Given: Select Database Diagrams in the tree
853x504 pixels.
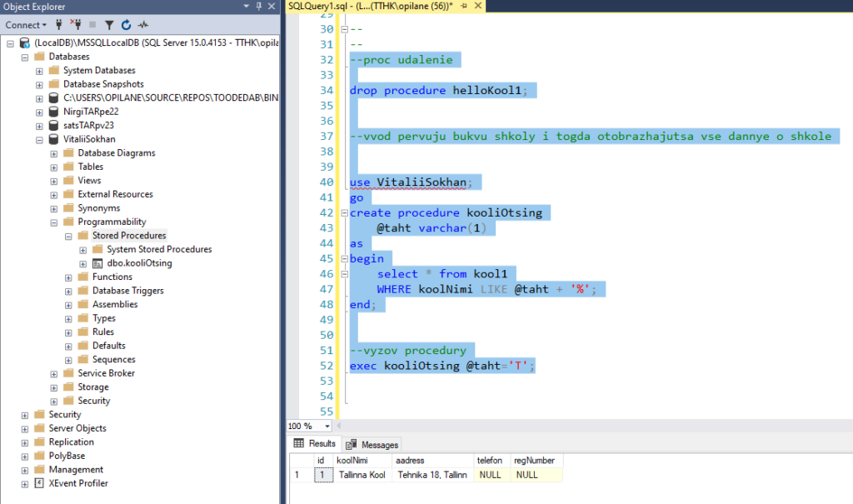Looking at the screenshot, I should [x=117, y=153].
